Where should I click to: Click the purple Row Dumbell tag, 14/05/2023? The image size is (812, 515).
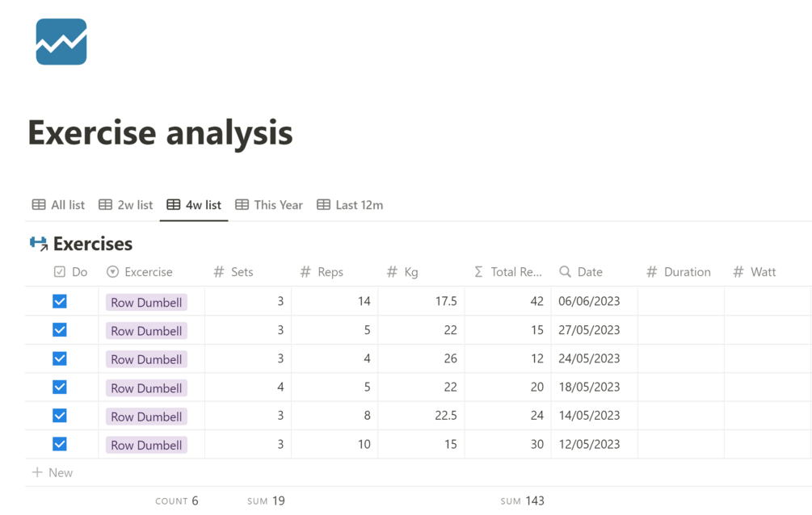tap(146, 417)
